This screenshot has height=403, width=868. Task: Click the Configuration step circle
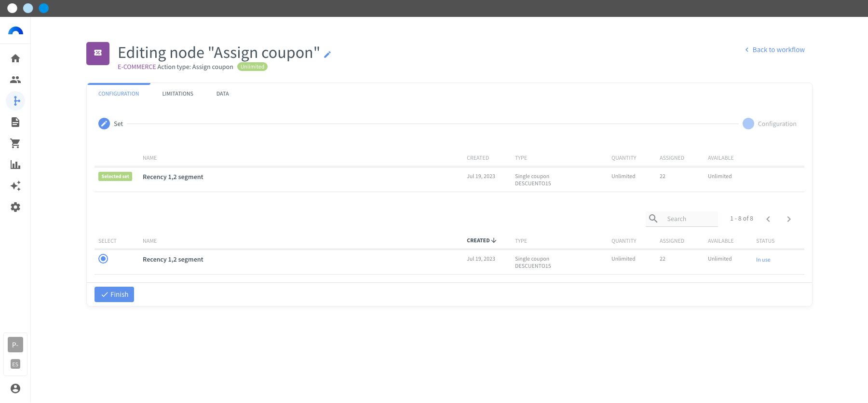(x=748, y=124)
